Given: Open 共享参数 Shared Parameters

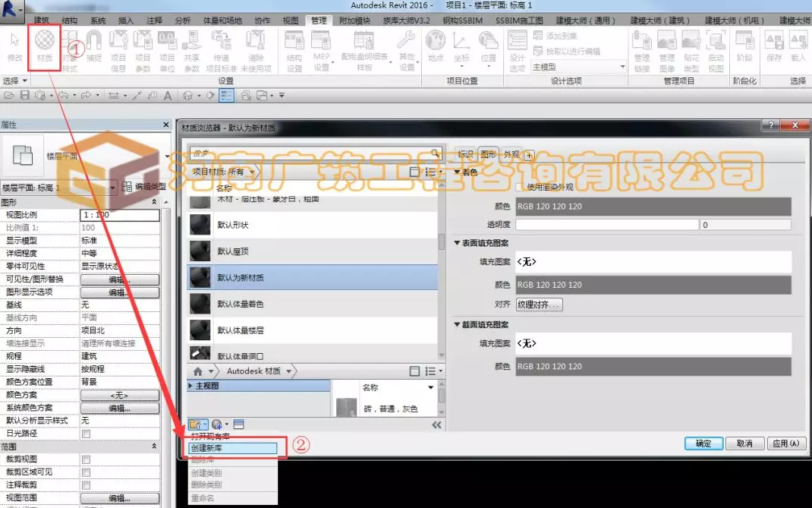Looking at the screenshot, I should pyautogui.click(x=191, y=51).
